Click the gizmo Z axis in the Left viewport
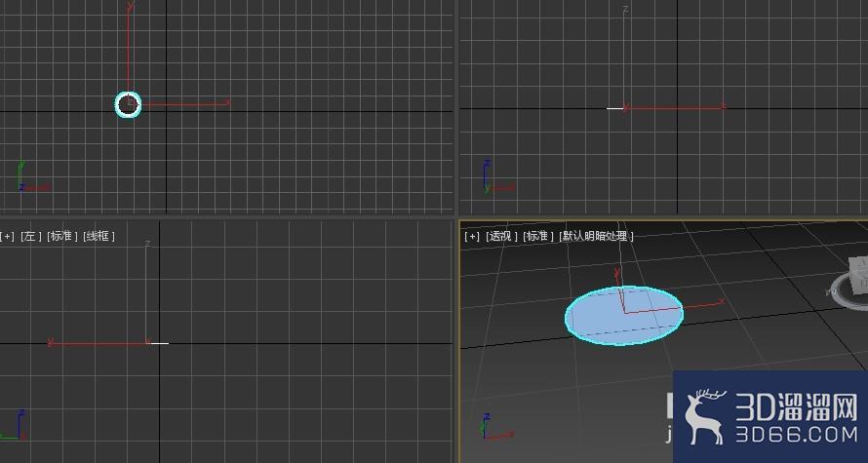 tap(146, 293)
